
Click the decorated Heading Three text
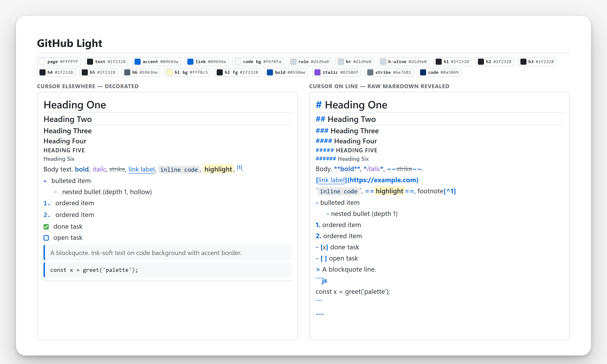click(68, 131)
